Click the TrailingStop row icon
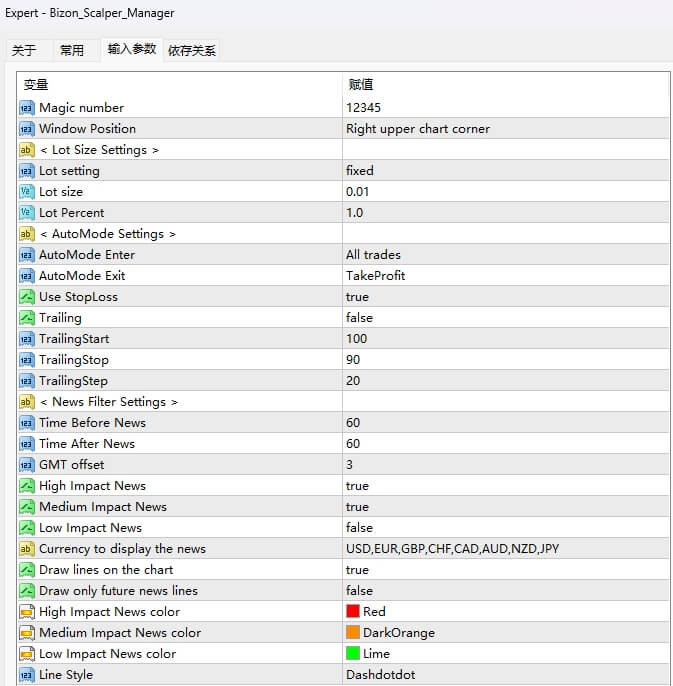 tap(27, 360)
